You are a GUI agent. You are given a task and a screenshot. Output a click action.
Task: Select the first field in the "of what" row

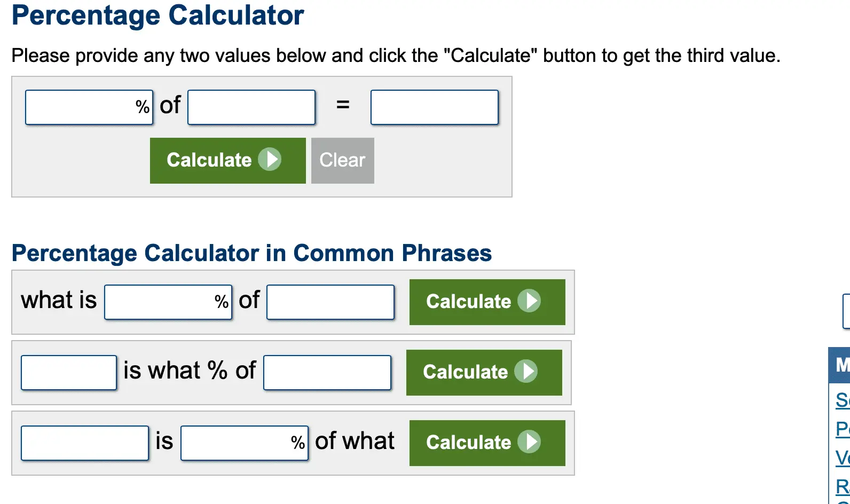click(85, 443)
